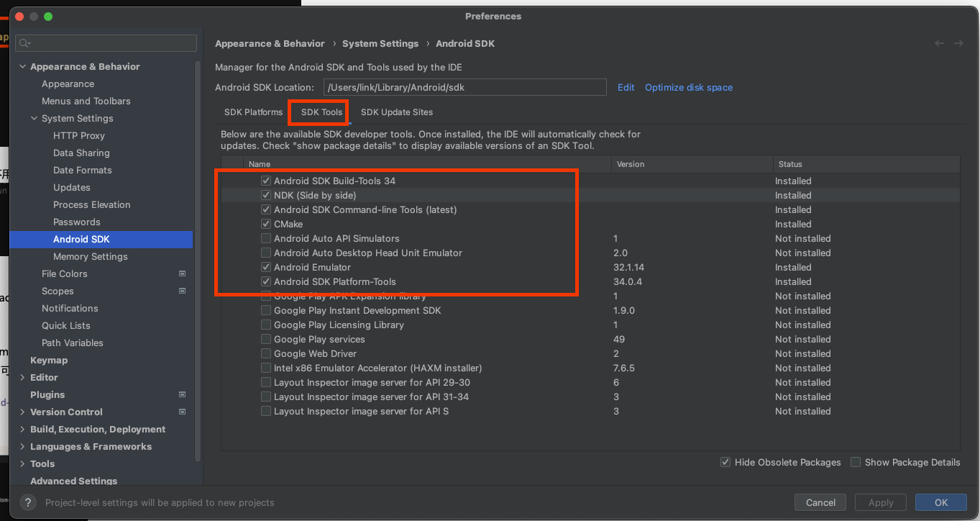Select Android SDK in sidebar
This screenshot has height=521, width=980.
[101, 239]
